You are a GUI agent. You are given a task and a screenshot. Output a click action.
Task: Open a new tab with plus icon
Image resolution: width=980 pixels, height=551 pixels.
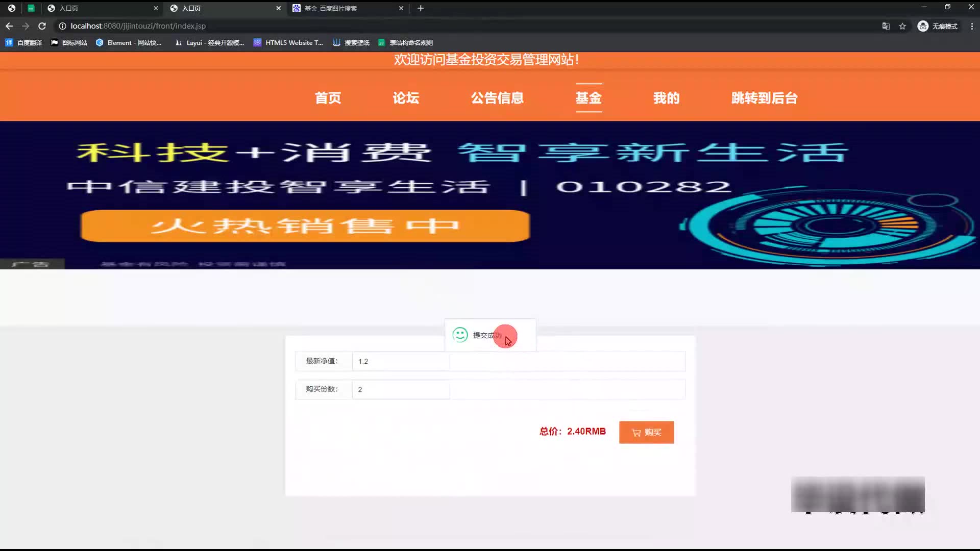pos(421,8)
